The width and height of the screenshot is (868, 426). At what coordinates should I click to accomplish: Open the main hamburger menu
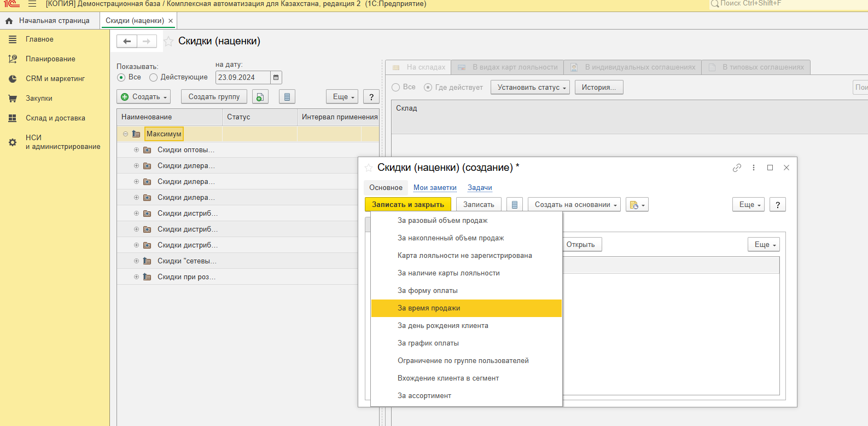(32, 4)
